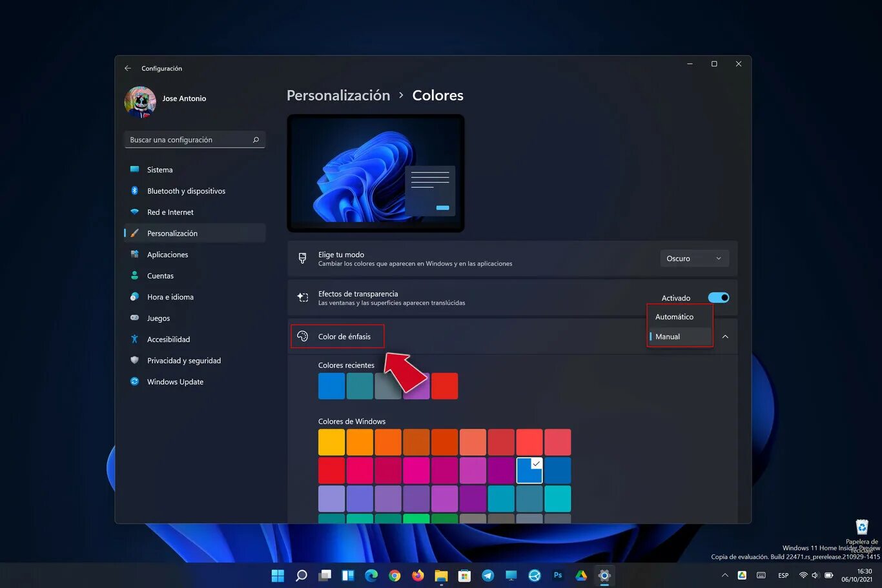The image size is (882, 588).
Task: Choose Manual accent color option
Action: pos(680,336)
